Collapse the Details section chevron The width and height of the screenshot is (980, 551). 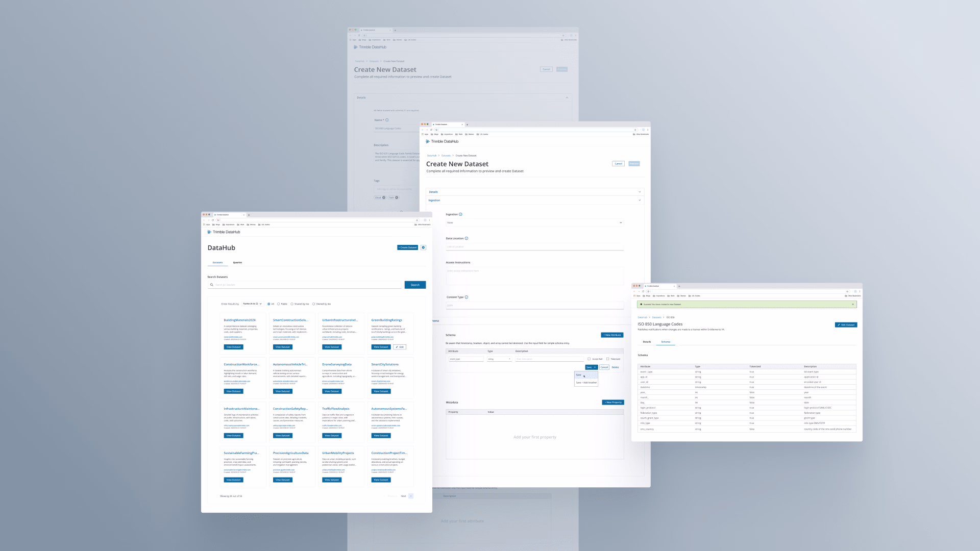[640, 192]
